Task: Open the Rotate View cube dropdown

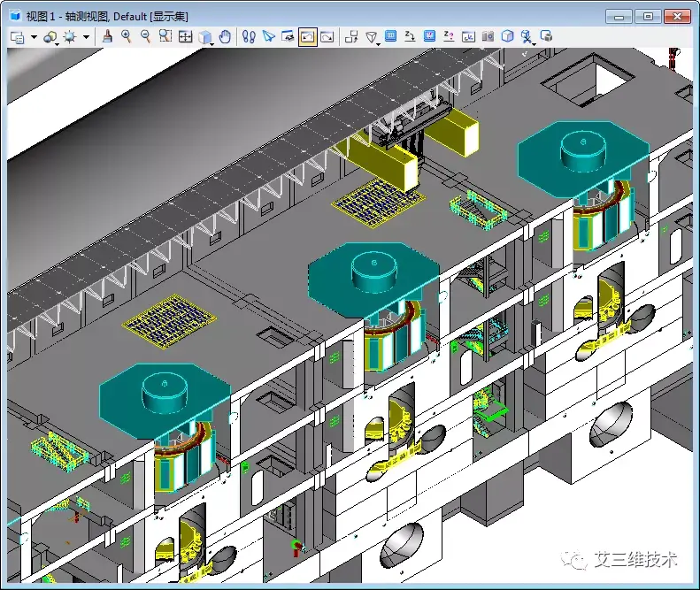Action: pos(205,37)
